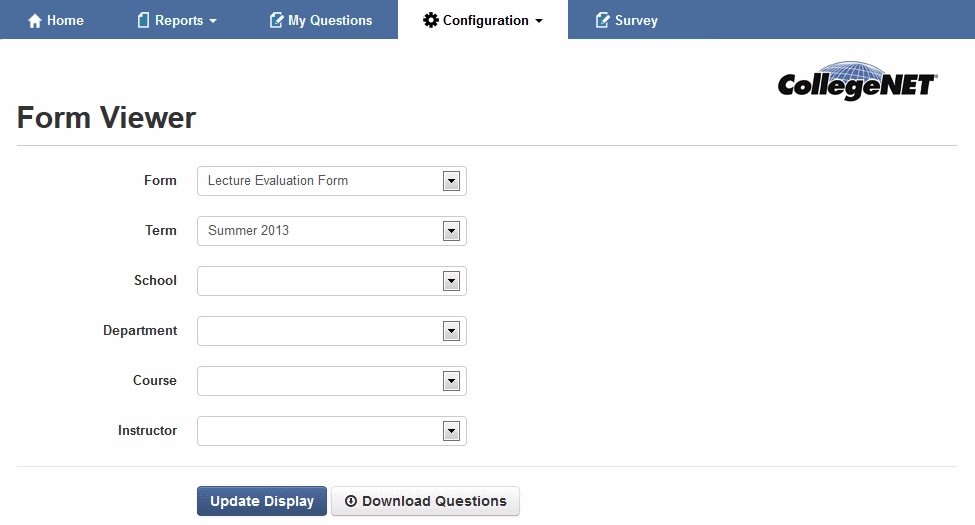Click the Download Questions button

pyautogui.click(x=425, y=501)
